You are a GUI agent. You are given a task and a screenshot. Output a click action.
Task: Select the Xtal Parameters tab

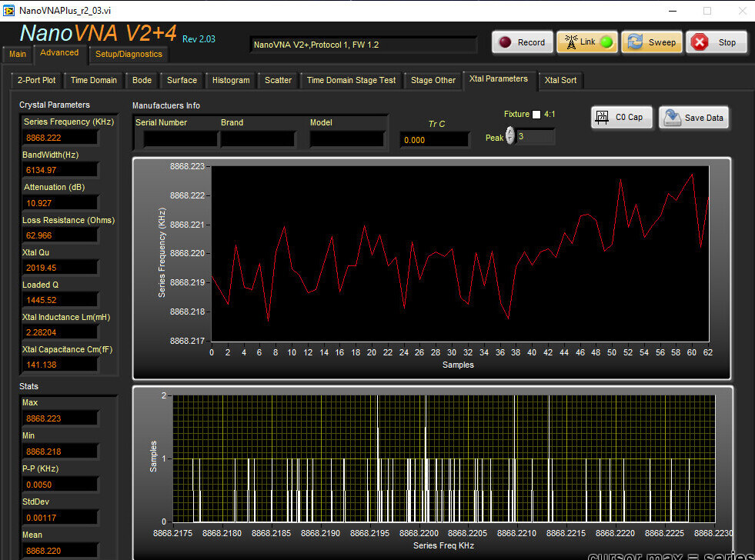499,79
